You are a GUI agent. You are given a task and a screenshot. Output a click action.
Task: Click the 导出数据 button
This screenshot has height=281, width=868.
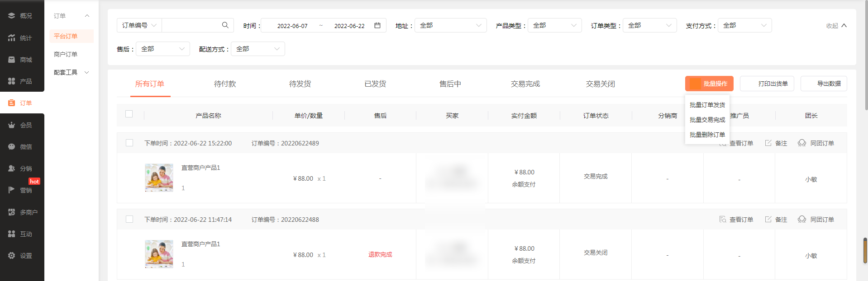click(824, 84)
